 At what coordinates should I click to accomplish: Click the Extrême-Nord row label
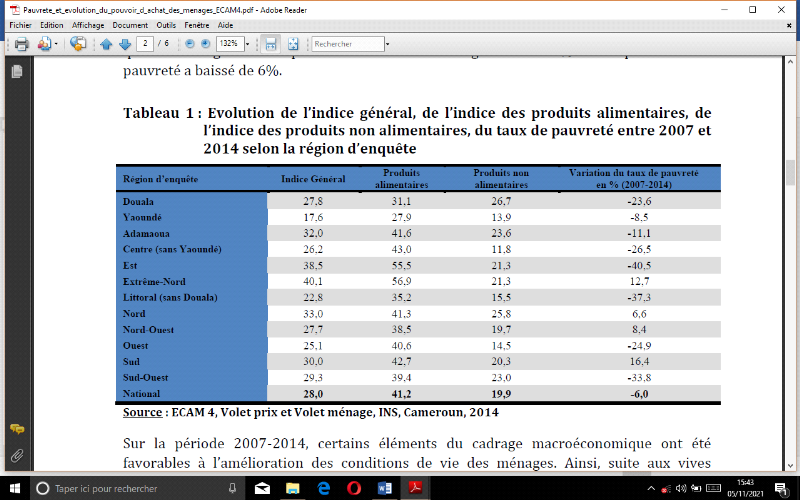coord(154,282)
